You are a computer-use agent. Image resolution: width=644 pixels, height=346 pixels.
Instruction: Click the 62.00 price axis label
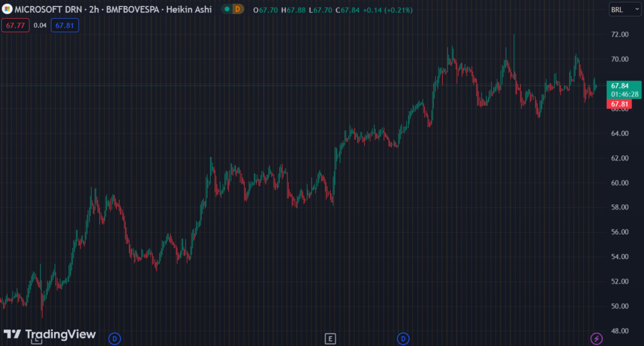click(619, 158)
